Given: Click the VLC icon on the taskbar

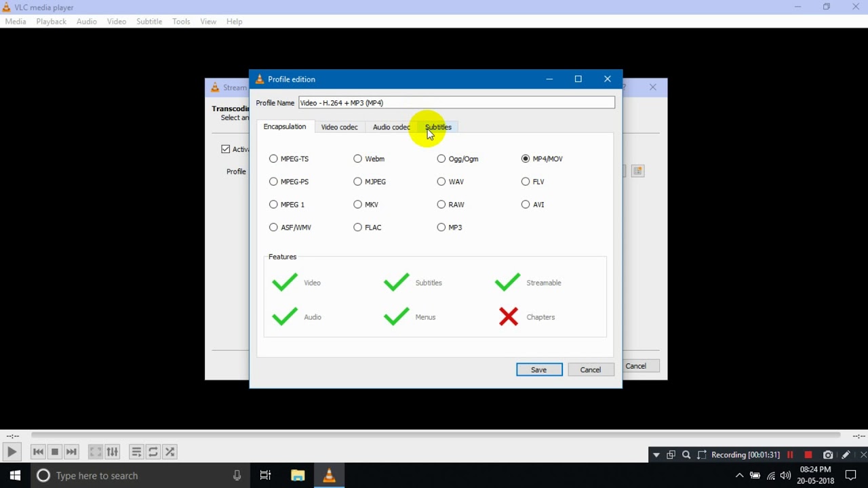Looking at the screenshot, I should [x=329, y=475].
